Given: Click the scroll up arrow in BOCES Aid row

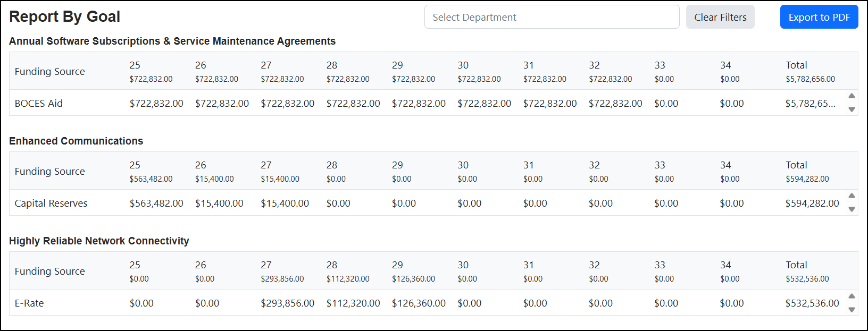Looking at the screenshot, I should pyautogui.click(x=852, y=96).
